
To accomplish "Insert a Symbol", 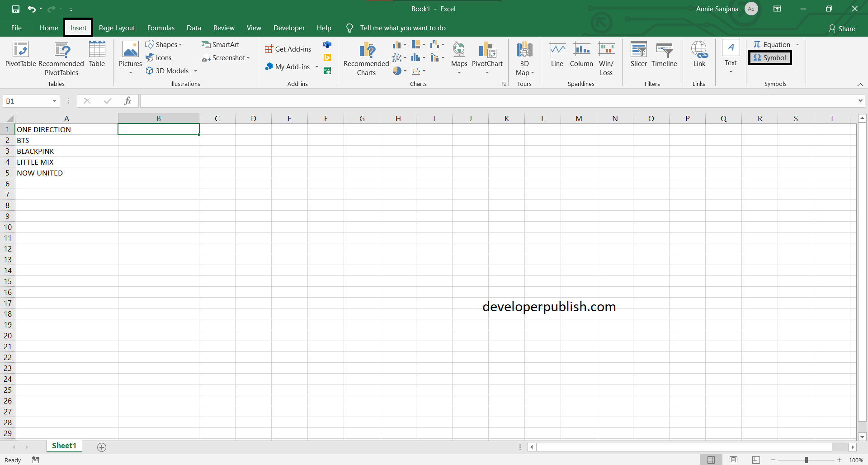I will coord(769,57).
